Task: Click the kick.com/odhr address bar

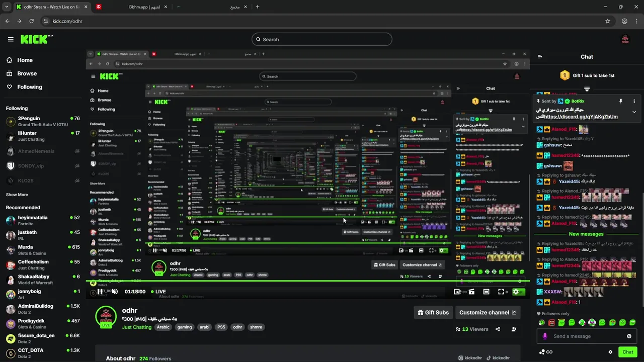Action: [322, 21]
